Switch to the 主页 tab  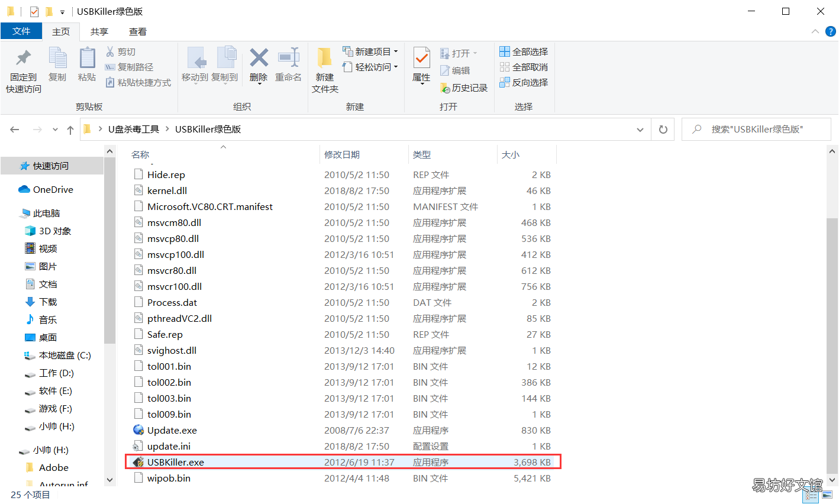pyautogui.click(x=61, y=31)
